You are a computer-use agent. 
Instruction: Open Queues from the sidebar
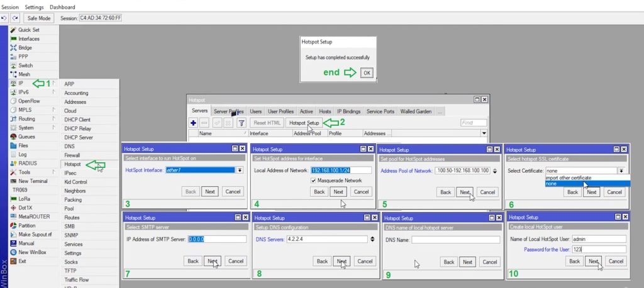tap(26, 136)
